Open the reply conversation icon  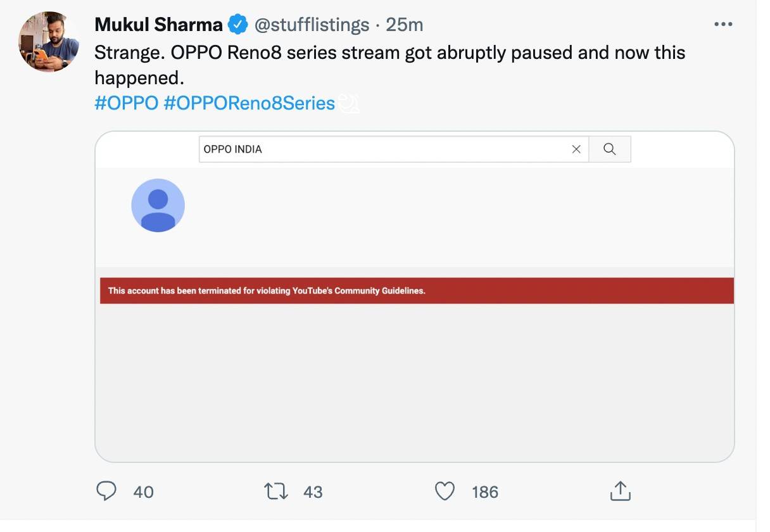[x=108, y=491]
